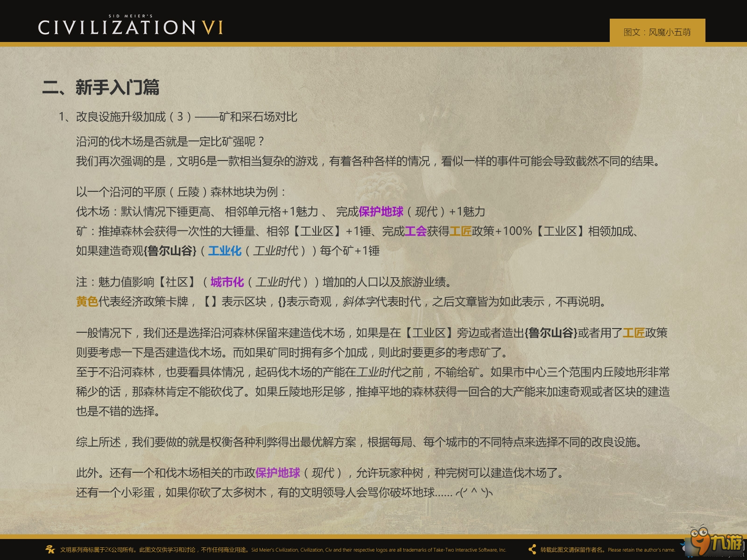Click {鲁尔山谷} in the 如果建造奇观 line
747x560 pixels.
(170, 251)
